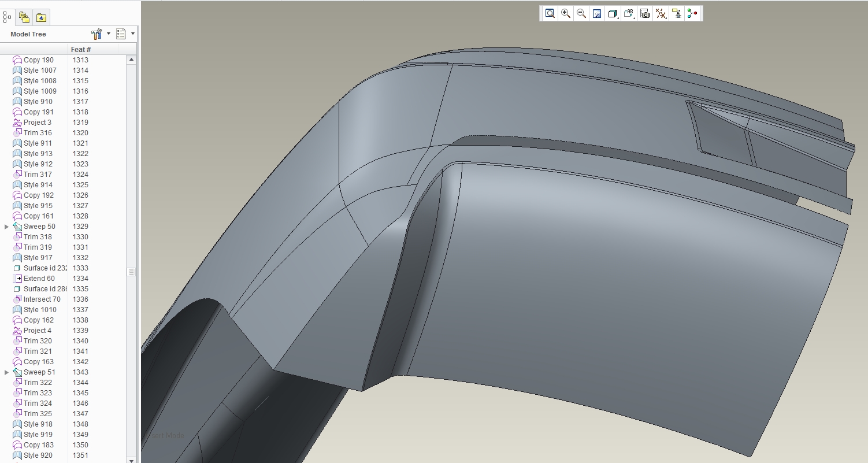Select Style 913 tree row
The width and height of the screenshot is (868, 463).
pyautogui.click(x=38, y=154)
